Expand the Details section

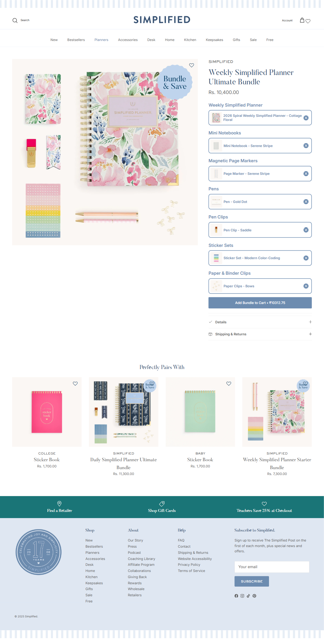pyautogui.click(x=260, y=322)
